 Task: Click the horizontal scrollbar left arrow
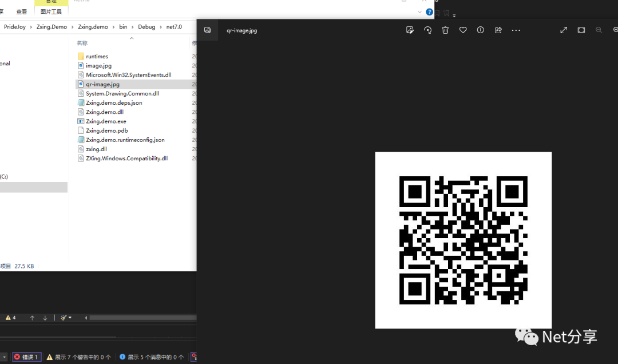85,318
